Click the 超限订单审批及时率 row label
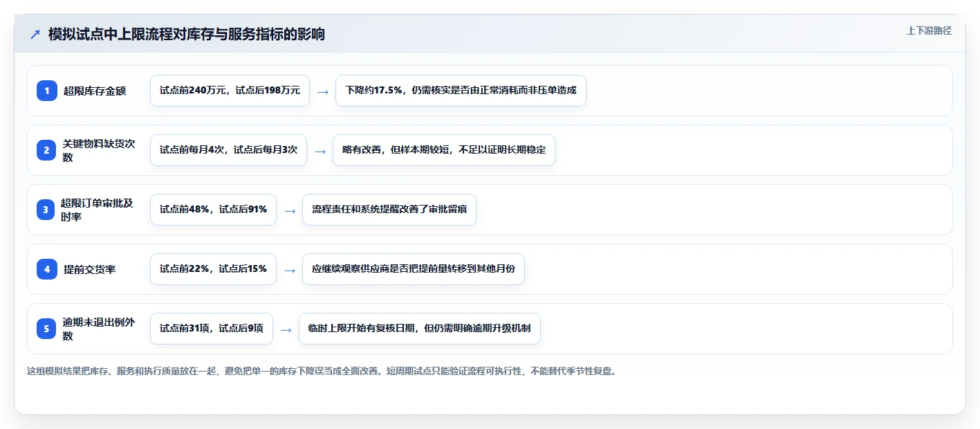Viewport: 980px width, 429px height. [98, 210]
